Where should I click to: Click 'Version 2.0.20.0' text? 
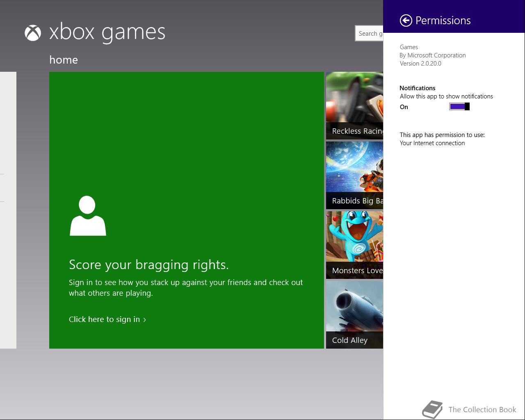tap(420, 64)
